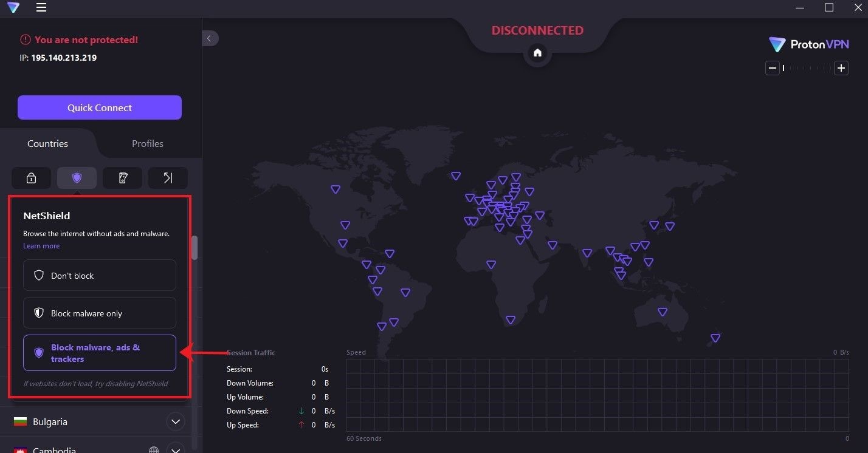The height and width of the screenshot is (453, 868).
Task: Select Block malware, ads & trackers
Action: coord(100,353)
